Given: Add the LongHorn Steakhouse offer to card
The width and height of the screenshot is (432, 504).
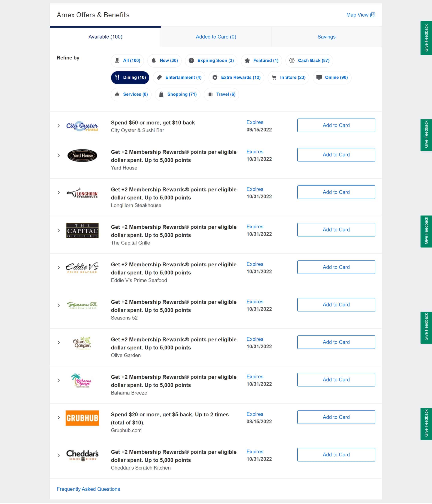Looking at the screenshot, I should pyautogui.click(x=336, y=192).
